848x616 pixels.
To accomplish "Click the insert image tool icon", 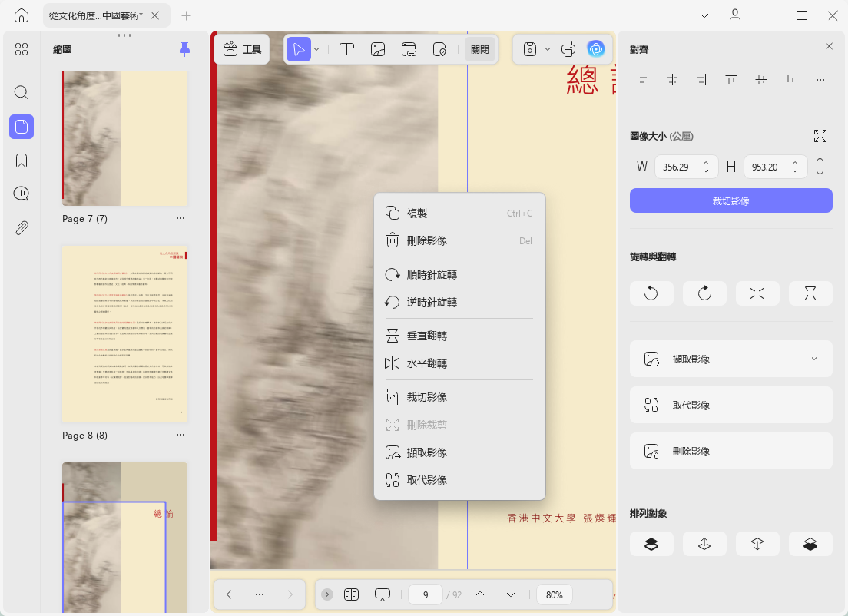I will click(x=377, y=49).
